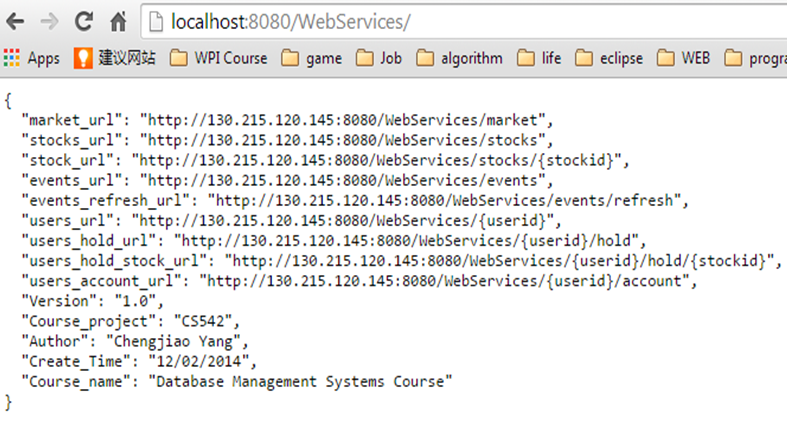Screen dimensions: 787x442
Task: Click the "stocks_url" key text
Action: coord(72,140)
